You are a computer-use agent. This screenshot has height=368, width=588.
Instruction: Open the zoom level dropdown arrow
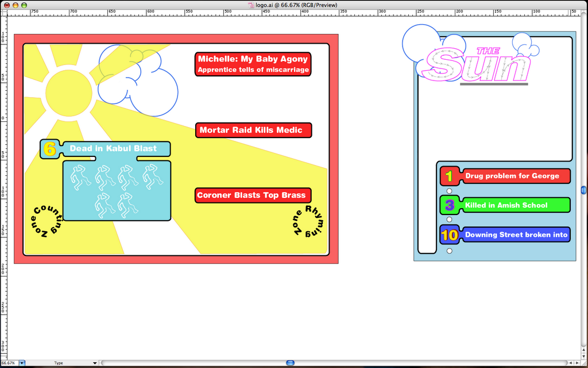22,363
